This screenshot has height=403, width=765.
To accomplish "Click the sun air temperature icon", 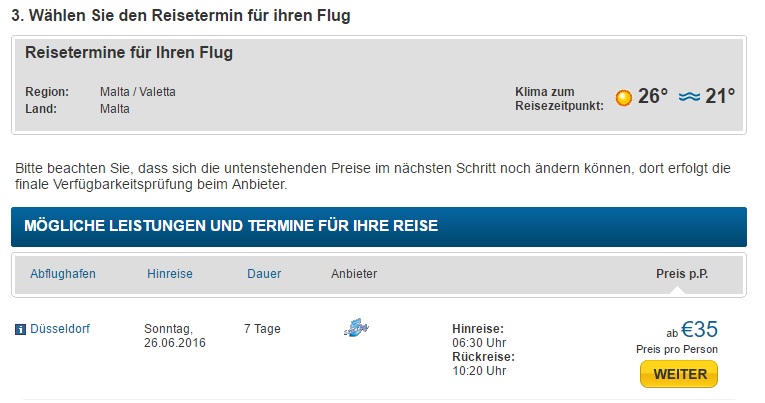I will coord(624,98).
